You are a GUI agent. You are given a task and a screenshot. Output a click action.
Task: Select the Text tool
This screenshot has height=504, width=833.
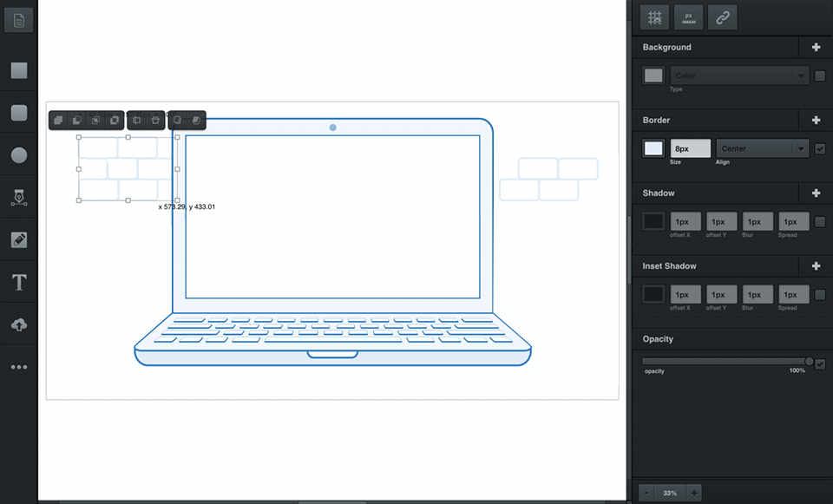pyautogui.click(x=18, y=282)
